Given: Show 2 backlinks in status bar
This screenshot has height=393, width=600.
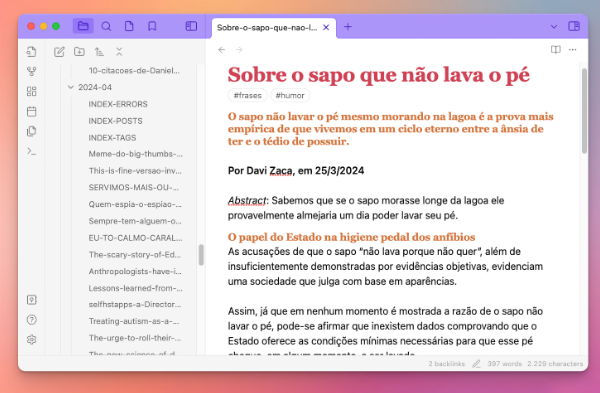Looking at the screenshot, I should coord(447,364).
